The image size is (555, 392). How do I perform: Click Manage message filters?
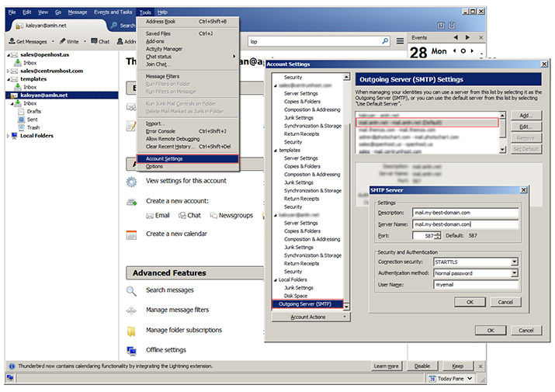coord(177,310)
